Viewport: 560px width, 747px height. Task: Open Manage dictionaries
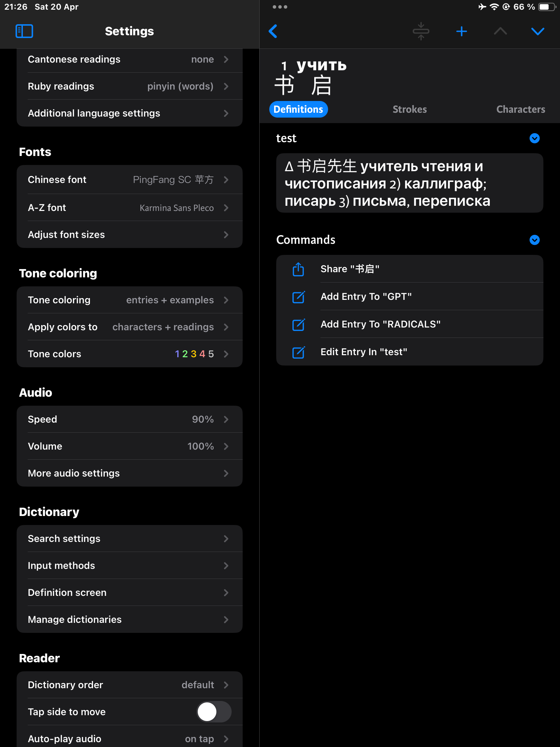click(130, 620)
